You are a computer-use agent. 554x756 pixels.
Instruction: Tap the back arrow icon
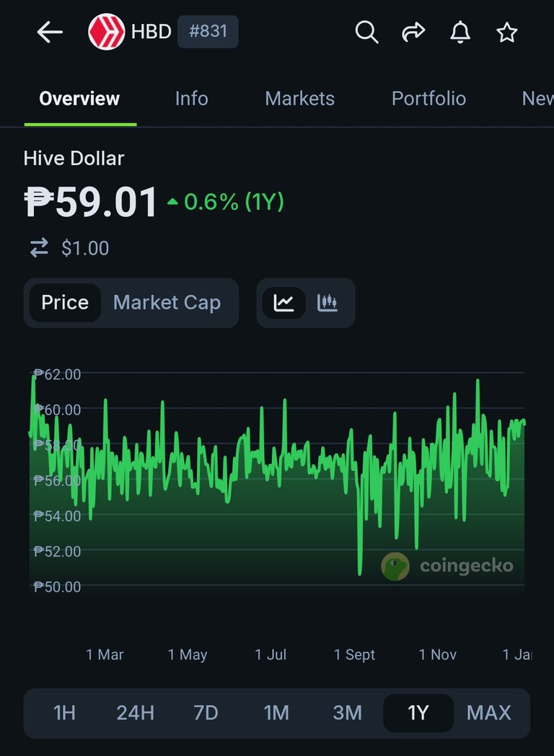click(50, 32)
